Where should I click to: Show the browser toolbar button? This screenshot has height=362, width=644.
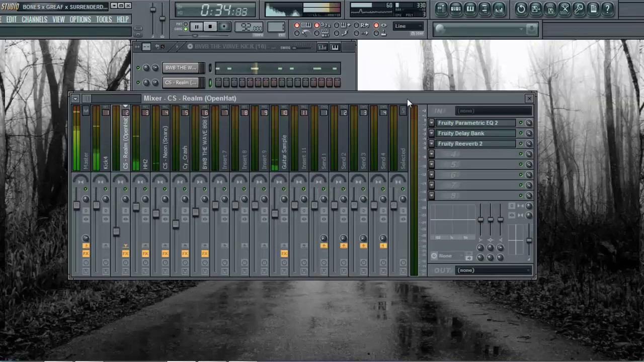[485, 9]
